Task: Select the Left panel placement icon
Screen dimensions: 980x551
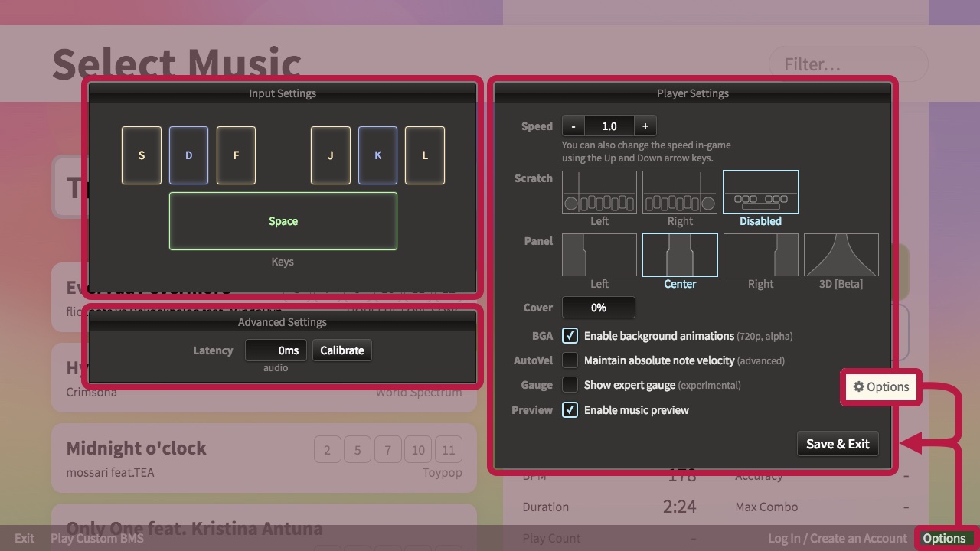Action: click(599, 255)
